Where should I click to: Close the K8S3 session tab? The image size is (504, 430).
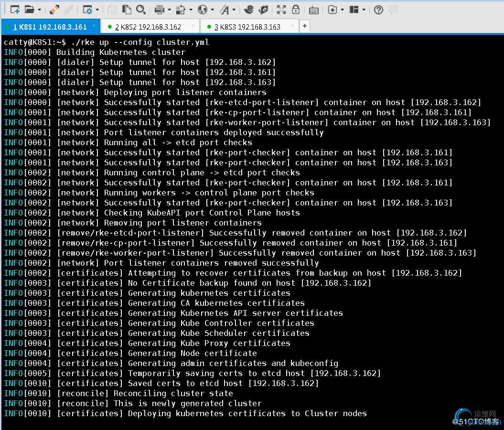click(x=292, y=26)
